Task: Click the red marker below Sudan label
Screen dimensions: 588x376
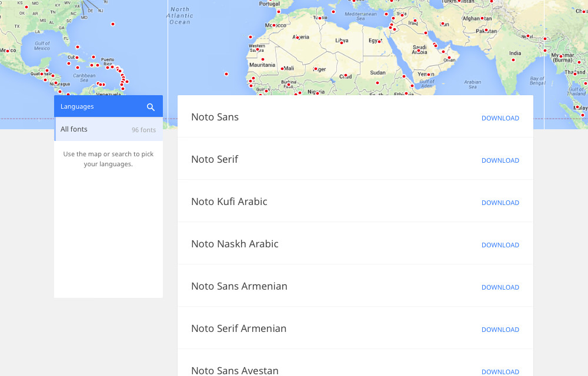Action: pyautogui.click(x=377, y=83)
